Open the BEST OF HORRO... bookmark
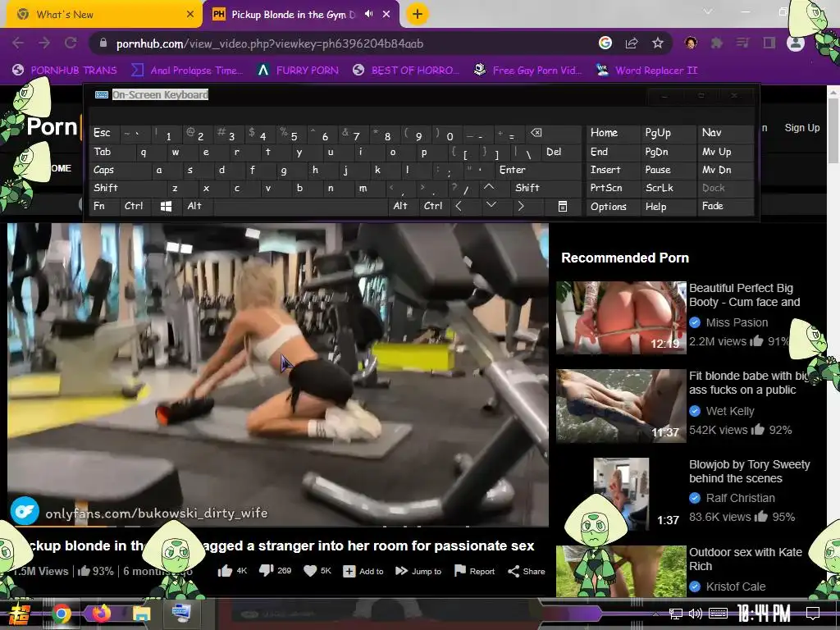The image size is (840, 630). click(407, 71)
